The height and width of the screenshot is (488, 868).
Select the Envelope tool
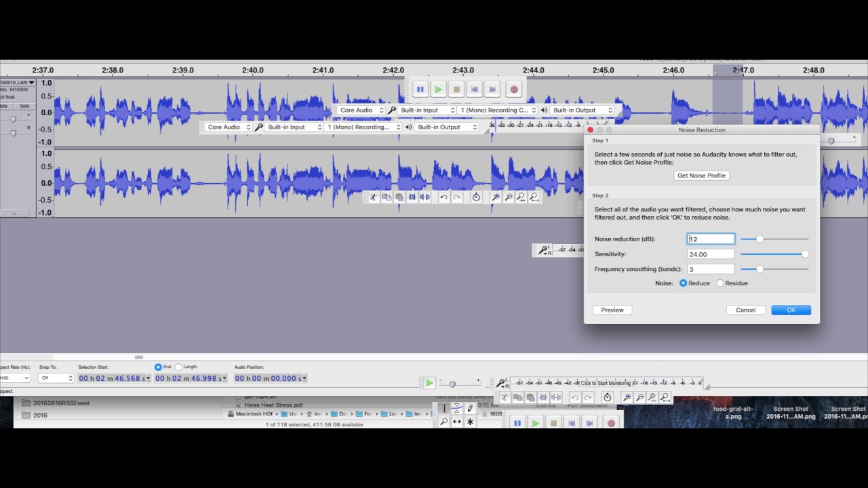[x=457, y=409]
